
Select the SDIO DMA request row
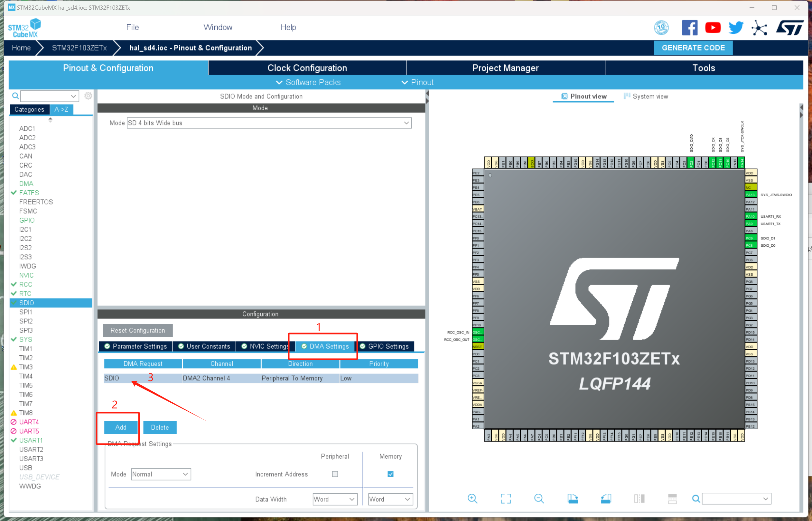pos(261,378)
